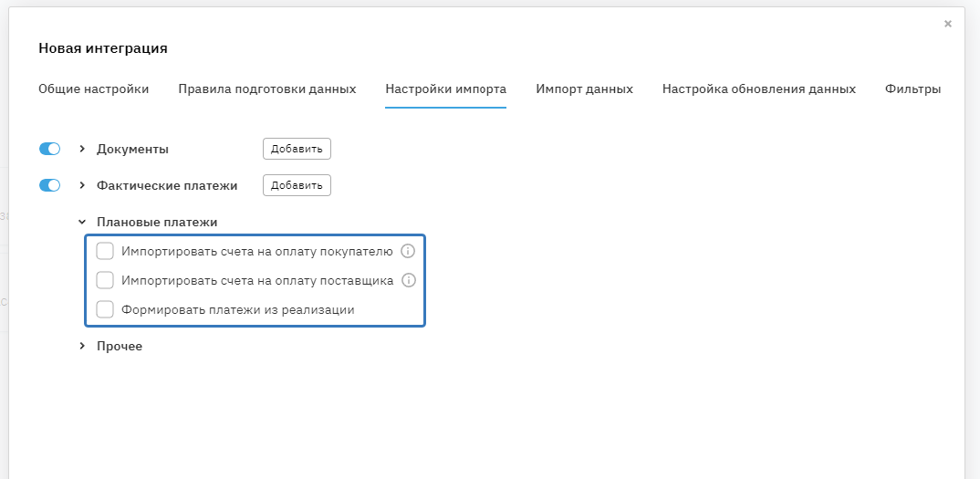The image size is (980, 479).
Task: Disable the Фактические платежи switch
Action: click(x=49, y=185)
